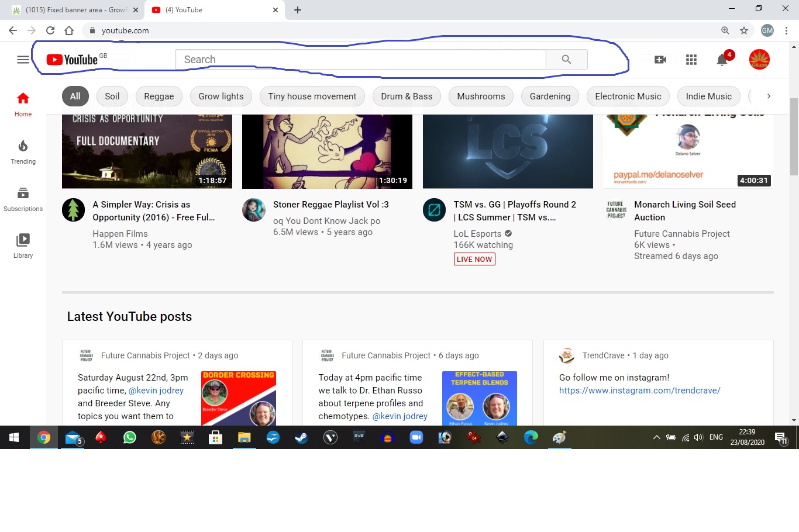This screenshot has height=532, width=799.
Task: Click into the Search input field
Action: coord(360,60)
